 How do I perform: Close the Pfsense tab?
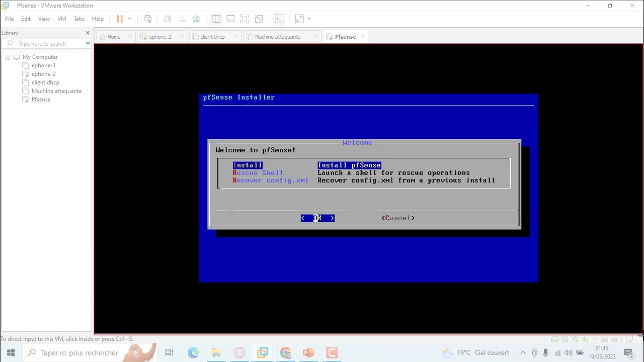[362, 37]
